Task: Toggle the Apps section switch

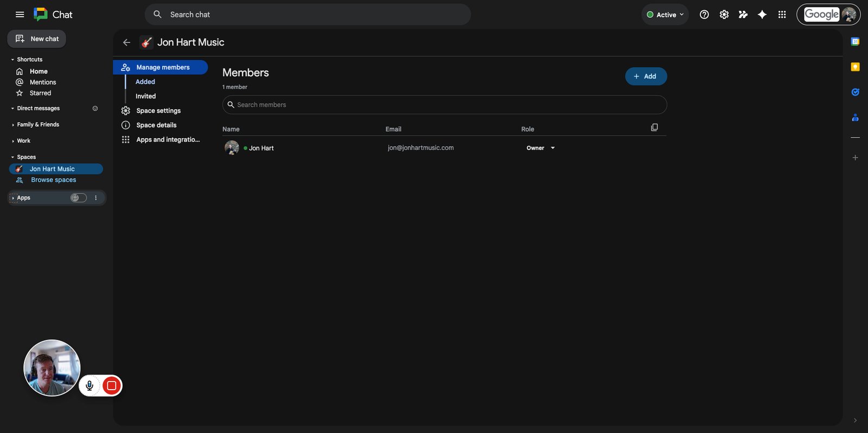Action: 79,198
